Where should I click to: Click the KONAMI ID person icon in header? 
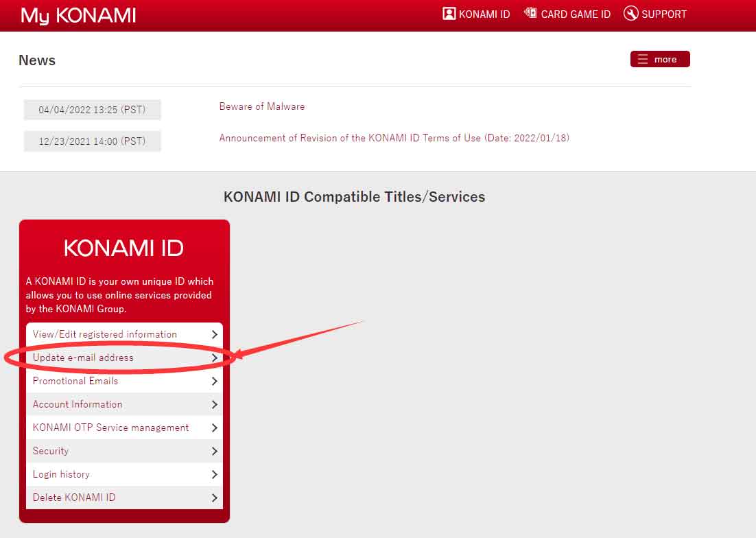tap(449, 14)
